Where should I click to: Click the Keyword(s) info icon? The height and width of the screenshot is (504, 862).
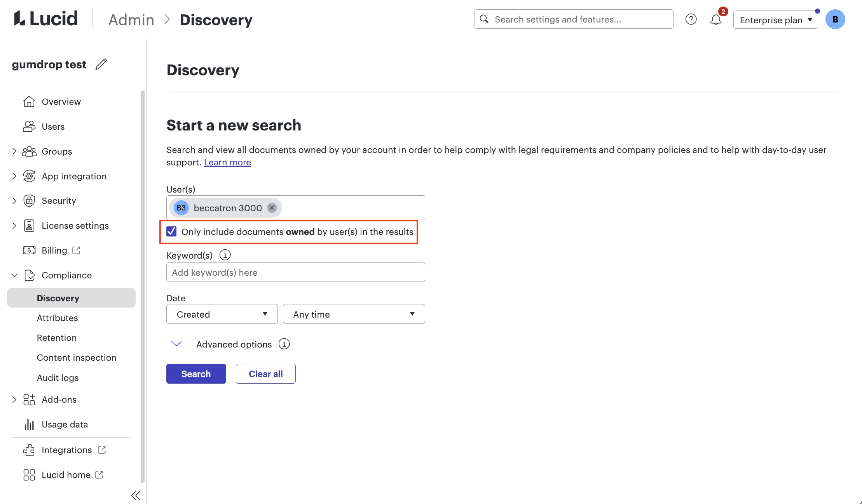point(225,255)
